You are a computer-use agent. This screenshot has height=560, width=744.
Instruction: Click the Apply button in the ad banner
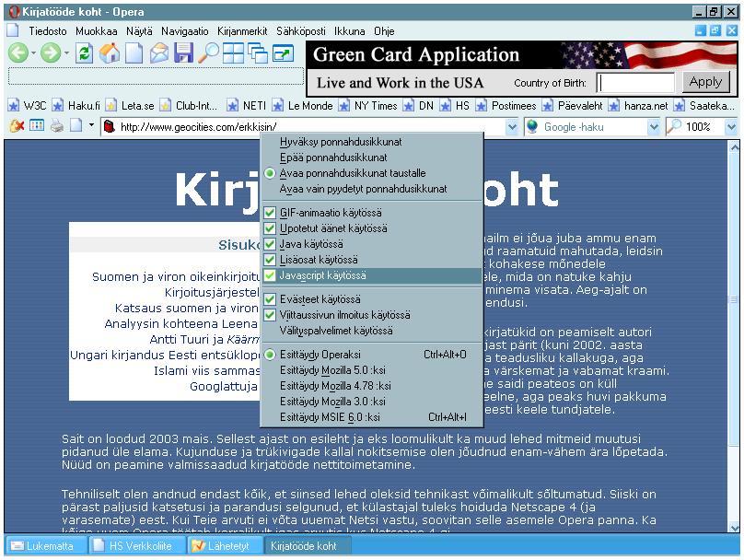705,82
